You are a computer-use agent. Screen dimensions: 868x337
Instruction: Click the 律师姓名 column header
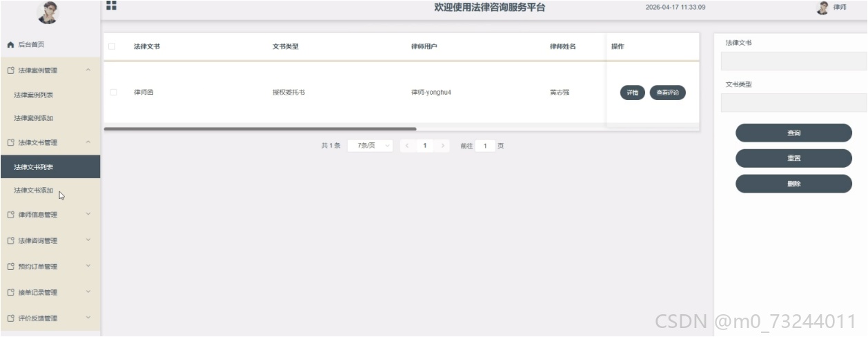point(562,46)
